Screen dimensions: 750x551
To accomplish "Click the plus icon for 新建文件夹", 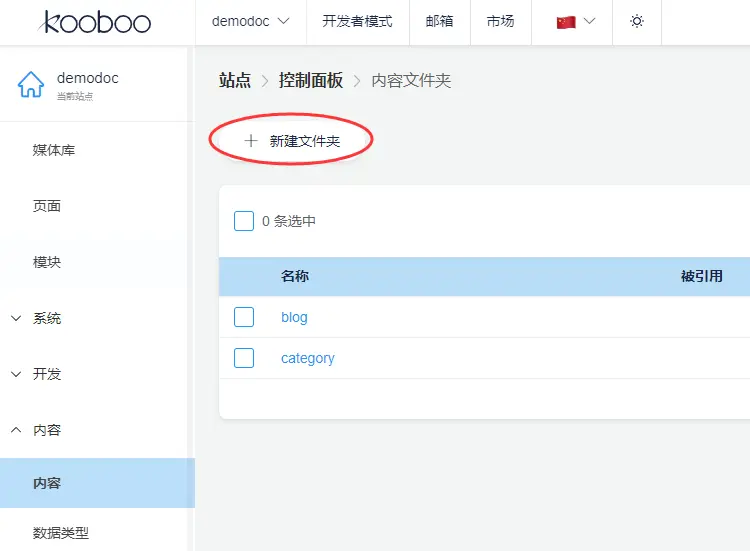I will (251, 141).
